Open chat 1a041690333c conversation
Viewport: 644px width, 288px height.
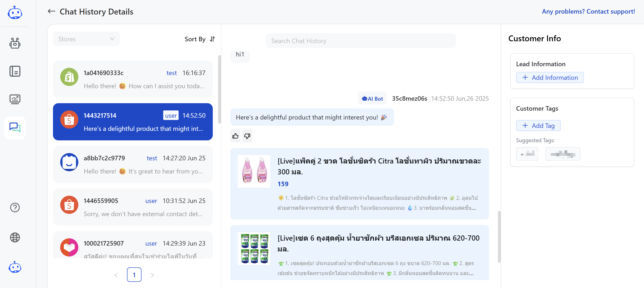pos(133,79)
